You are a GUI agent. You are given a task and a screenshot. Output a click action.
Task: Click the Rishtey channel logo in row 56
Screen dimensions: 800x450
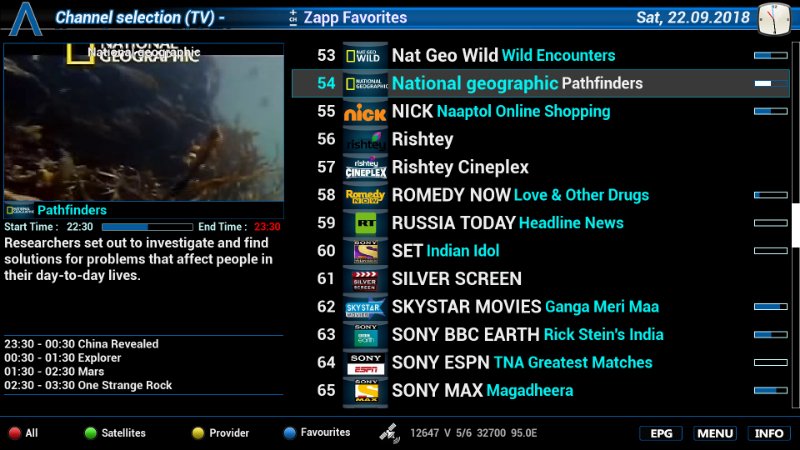tap(365, 139)
